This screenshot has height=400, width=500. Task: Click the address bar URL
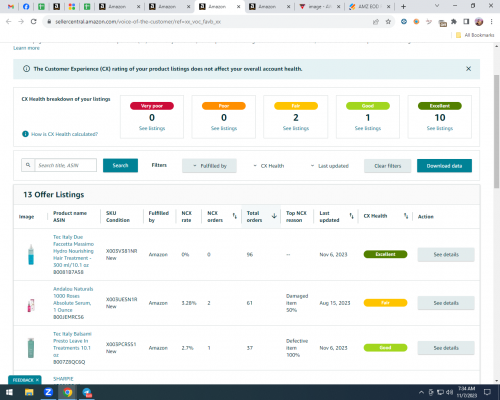[x=138, y=22]
